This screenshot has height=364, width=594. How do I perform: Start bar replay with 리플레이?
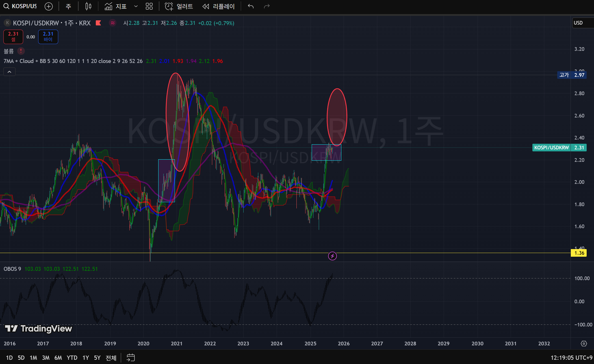[x=219, y=6]
